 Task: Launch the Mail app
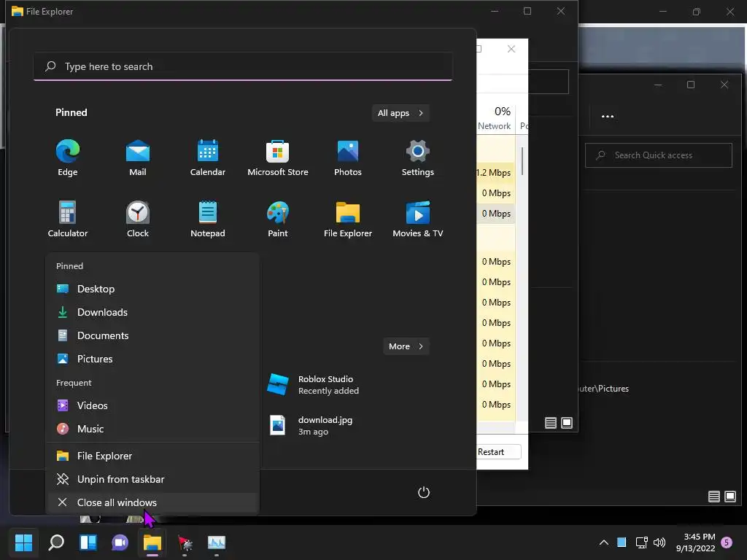tap(138, 158)
